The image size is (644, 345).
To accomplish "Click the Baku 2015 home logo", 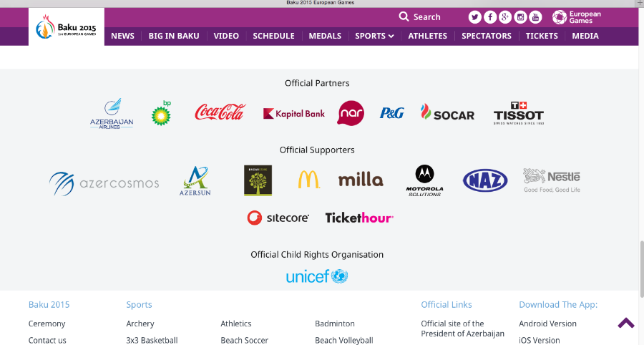I will [66, 26].
